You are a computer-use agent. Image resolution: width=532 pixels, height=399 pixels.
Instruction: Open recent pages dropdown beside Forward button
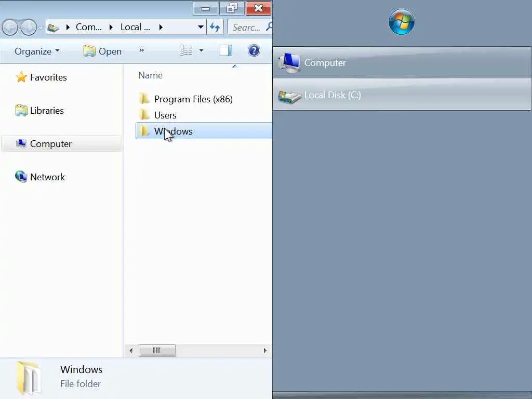click(41, 27)
